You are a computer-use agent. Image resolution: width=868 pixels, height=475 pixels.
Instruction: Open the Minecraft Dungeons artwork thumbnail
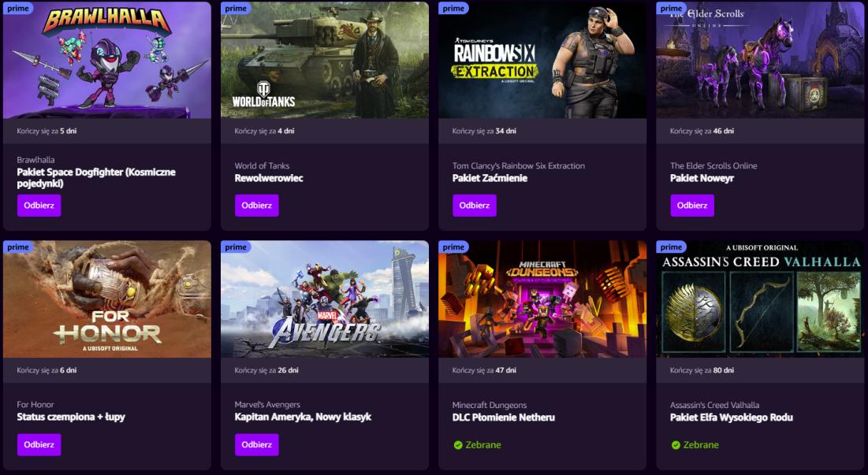tap(542, 299)
